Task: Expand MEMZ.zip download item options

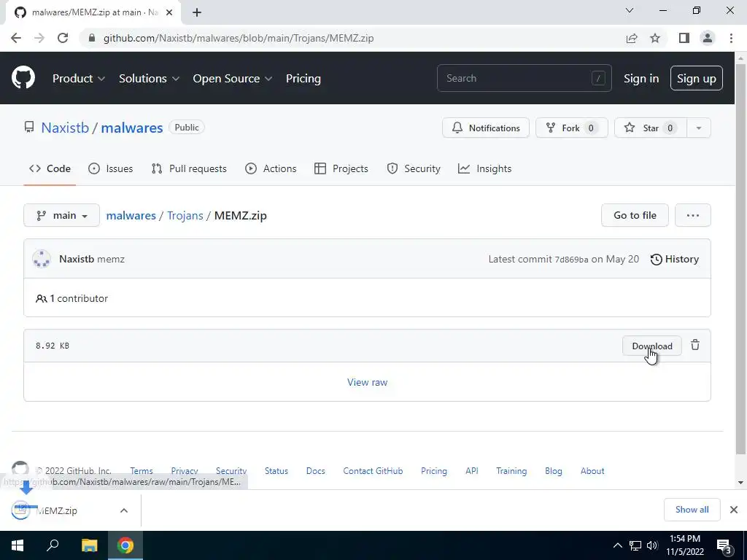Action: click(124, 510)
